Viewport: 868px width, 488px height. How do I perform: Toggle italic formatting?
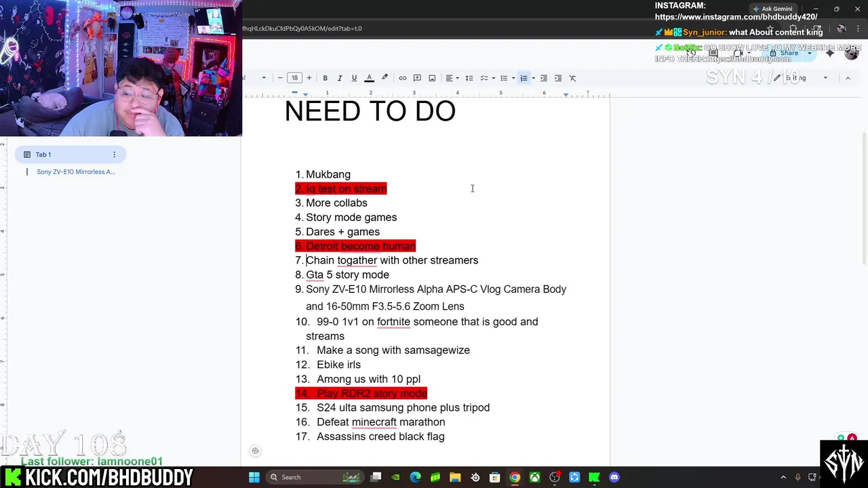point(340,78)
